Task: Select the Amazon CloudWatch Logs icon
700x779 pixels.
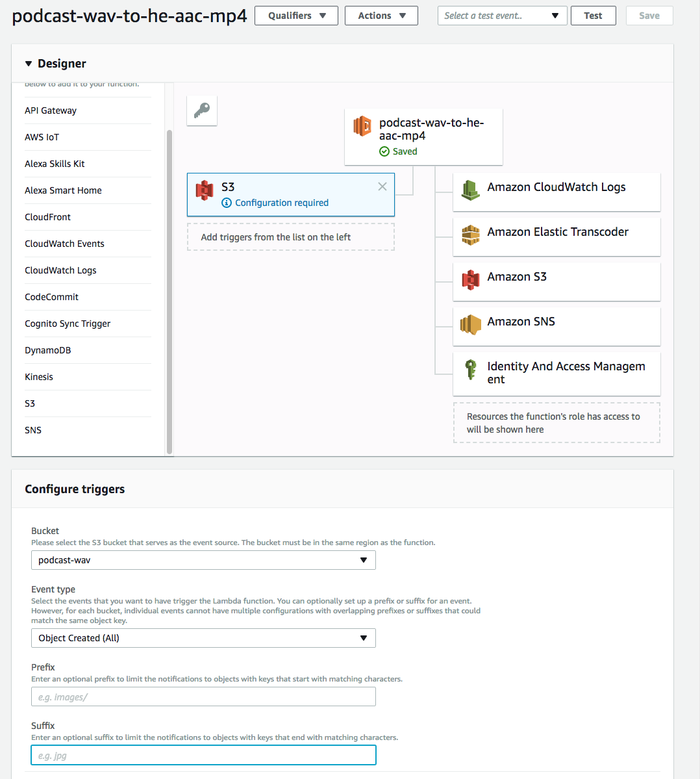Action: click(471, 190)
